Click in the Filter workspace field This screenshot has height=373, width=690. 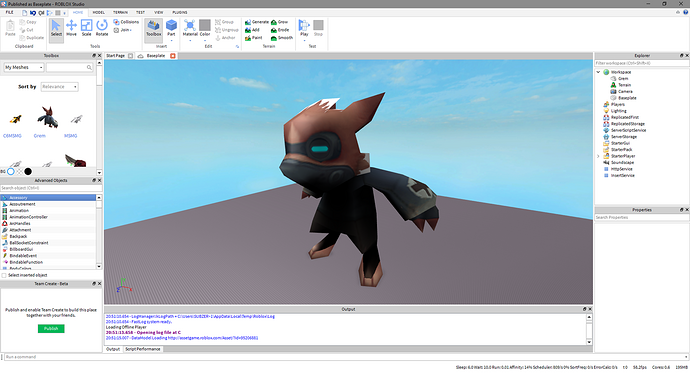[642, 63]
